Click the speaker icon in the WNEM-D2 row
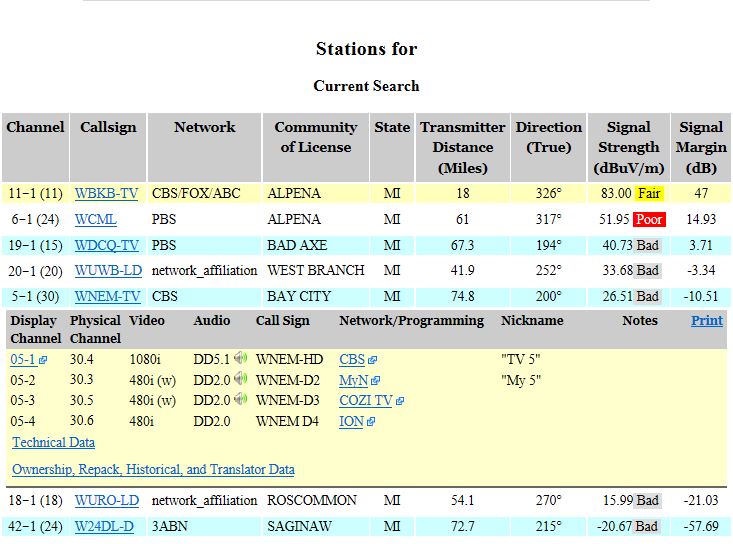This screenshot has height=544, width=733. (241, 379)
